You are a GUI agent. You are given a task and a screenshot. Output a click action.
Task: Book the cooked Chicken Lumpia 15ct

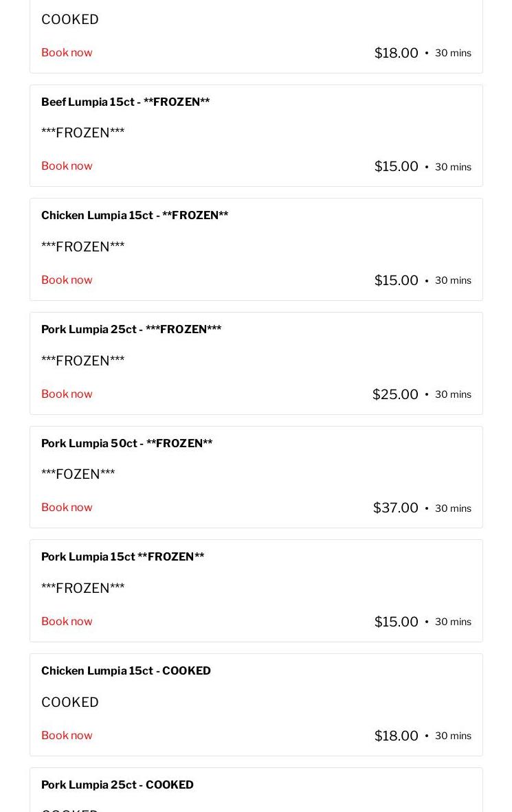point(67,736)
